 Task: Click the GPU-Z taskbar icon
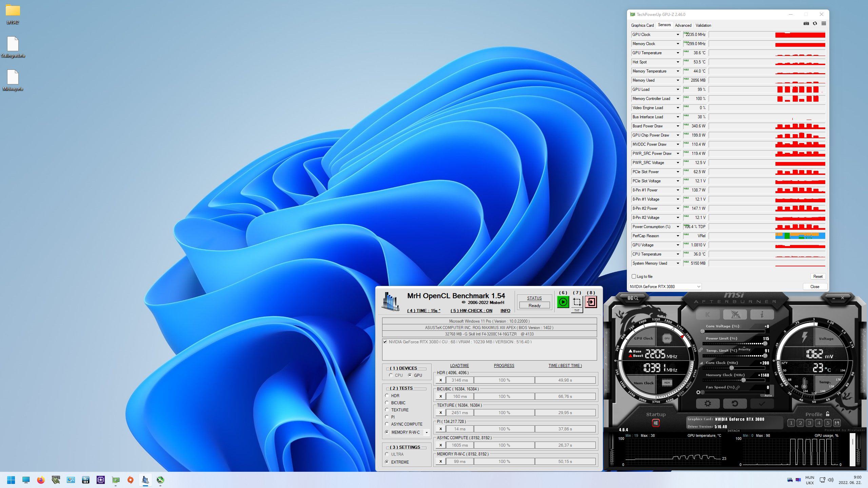point(116,480)
